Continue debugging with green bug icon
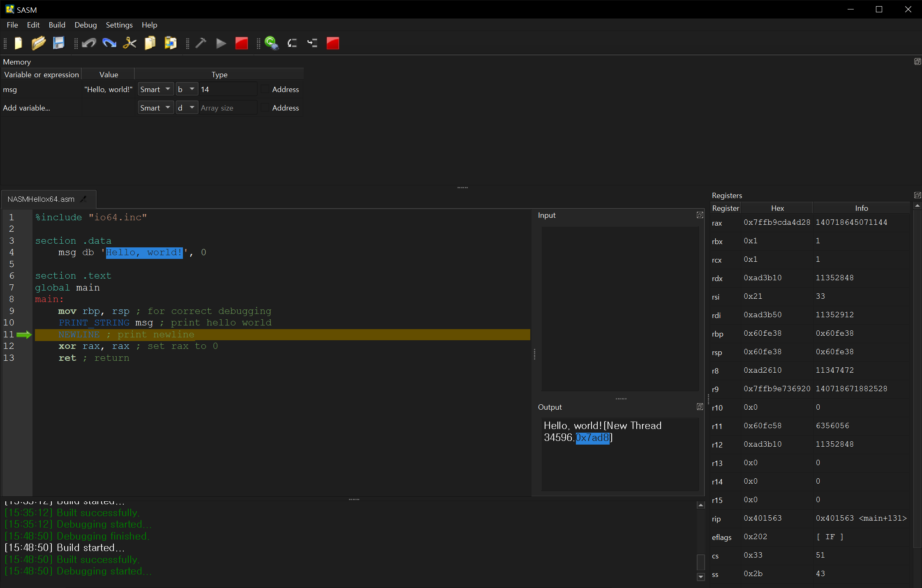The width and height of the screenshot is (922, 588). coord(271,43)
